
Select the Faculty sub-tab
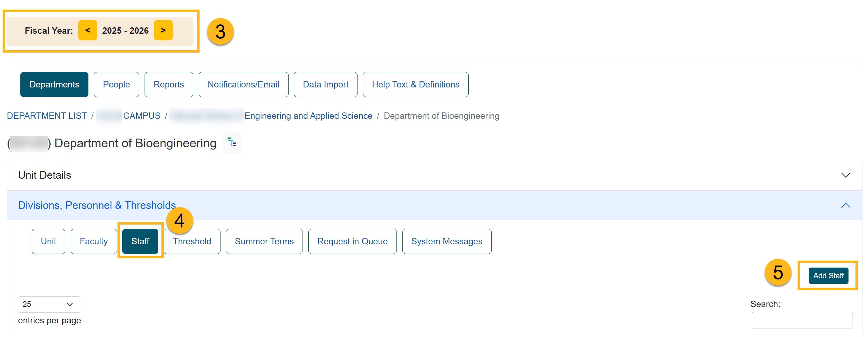[x=94, y=241]
